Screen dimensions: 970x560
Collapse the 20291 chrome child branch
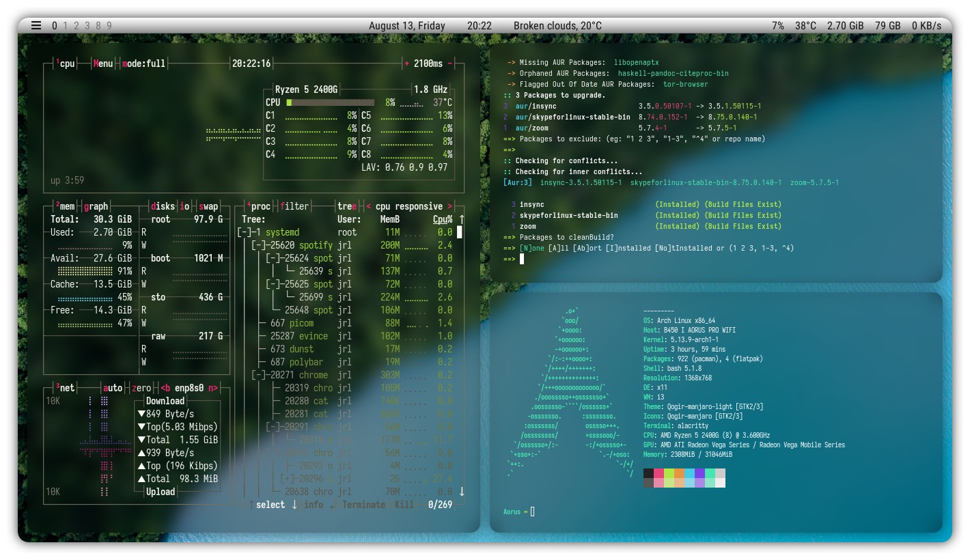273,427
